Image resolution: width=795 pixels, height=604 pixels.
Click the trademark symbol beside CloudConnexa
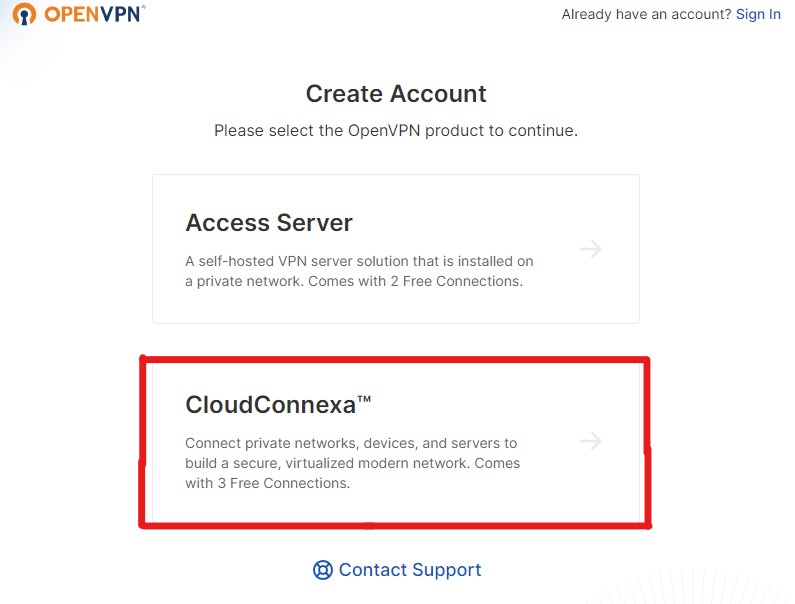364,399
